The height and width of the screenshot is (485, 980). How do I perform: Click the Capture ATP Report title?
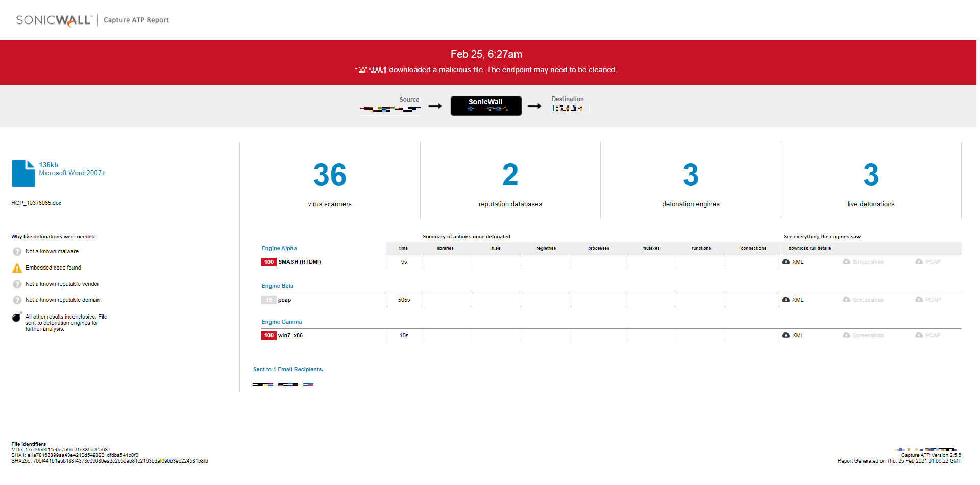[x=136, y=20]
